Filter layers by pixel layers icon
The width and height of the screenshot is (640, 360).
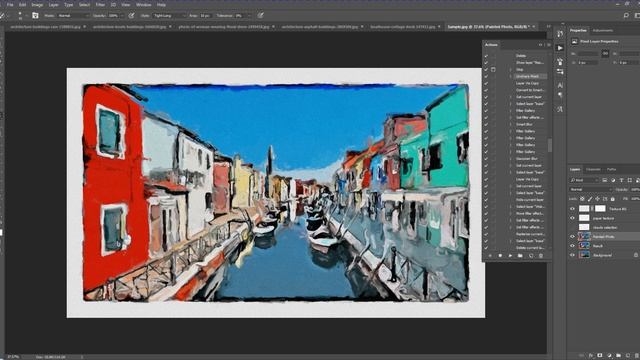coord(604,180)
